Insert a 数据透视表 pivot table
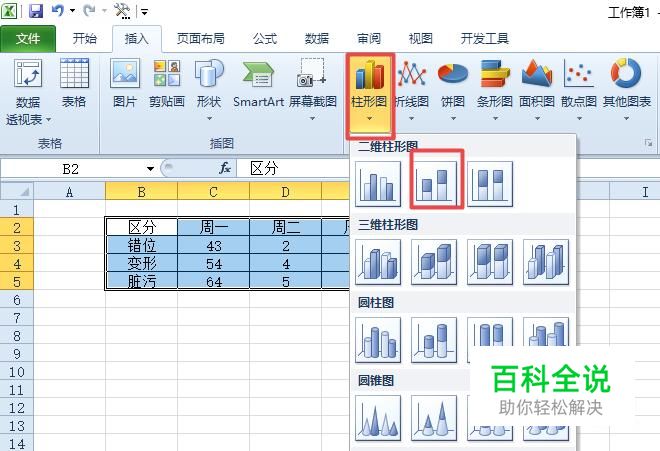The image size is (660, 451). click(28, 92)
